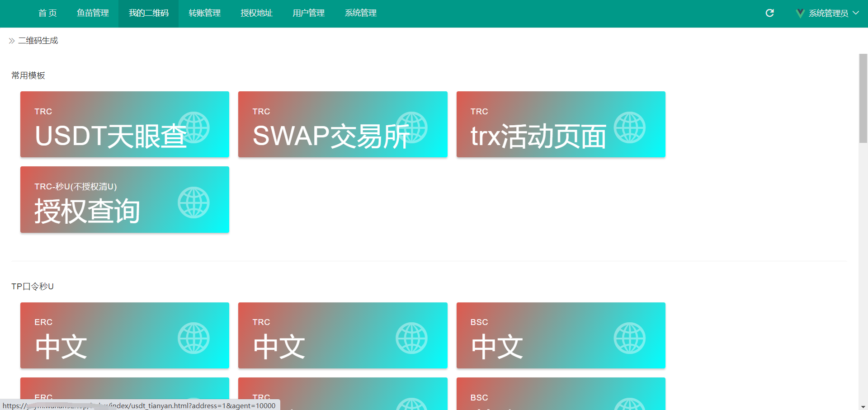Click the globe icon on USDT天眼查 card
Image resolution: width=868 pixels, height=410 pixels.
[x=193, y=127]
